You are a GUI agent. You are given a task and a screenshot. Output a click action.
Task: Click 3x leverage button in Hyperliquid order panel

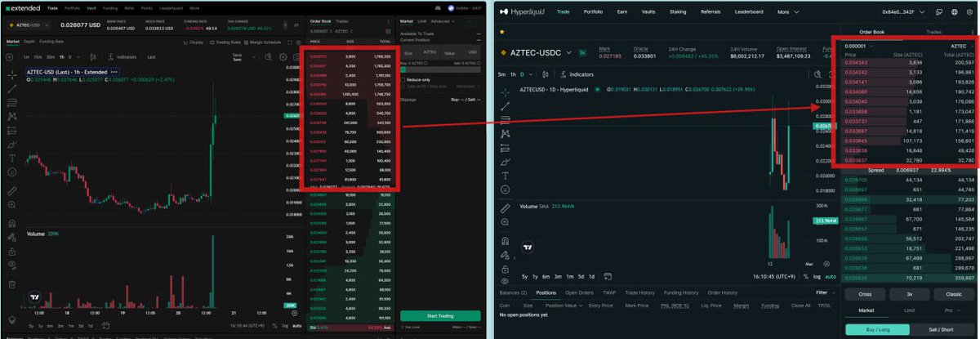[x=909, y=294]
